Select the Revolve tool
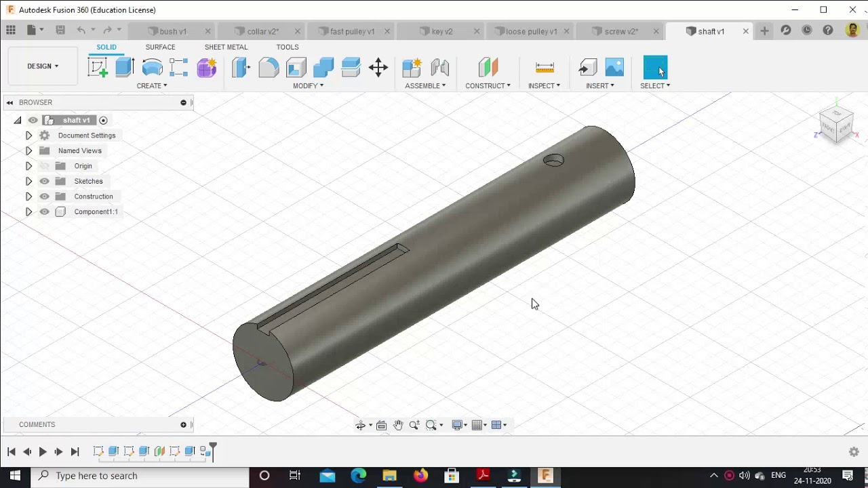The width and height of the screenshot is (868, 488). point(152,67)
